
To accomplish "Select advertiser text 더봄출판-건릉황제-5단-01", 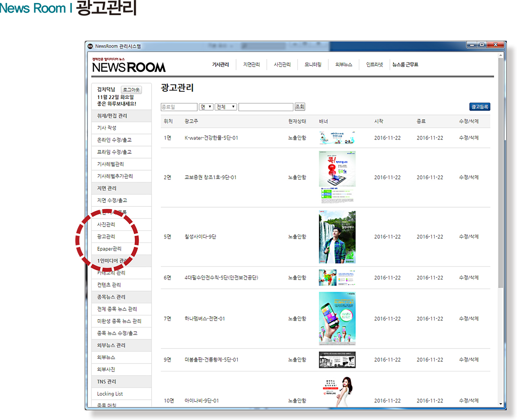I will click(x=212, y=360).
